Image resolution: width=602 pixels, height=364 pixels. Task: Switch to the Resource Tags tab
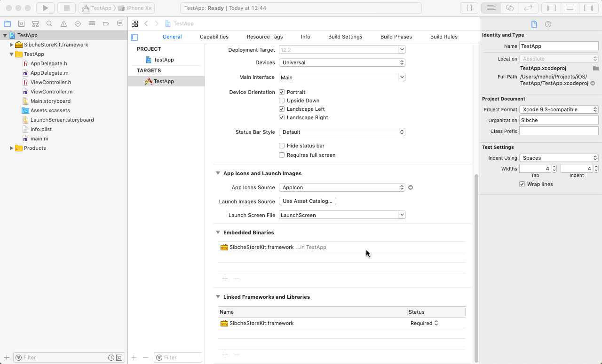(265, 37)
